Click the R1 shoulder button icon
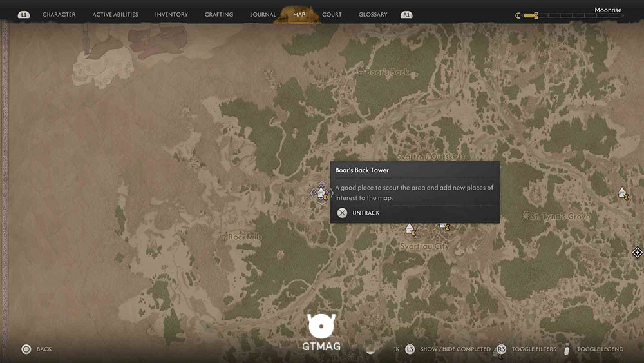 tap(406, 15)
